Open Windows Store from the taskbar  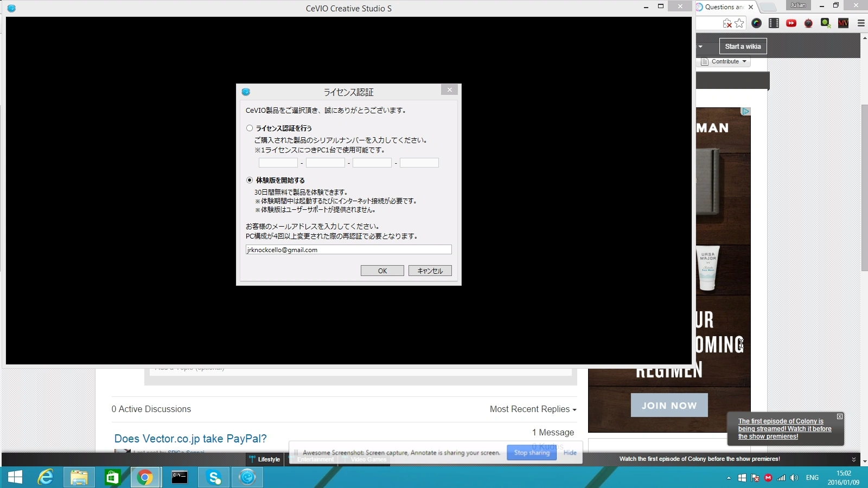click(112, 477)
